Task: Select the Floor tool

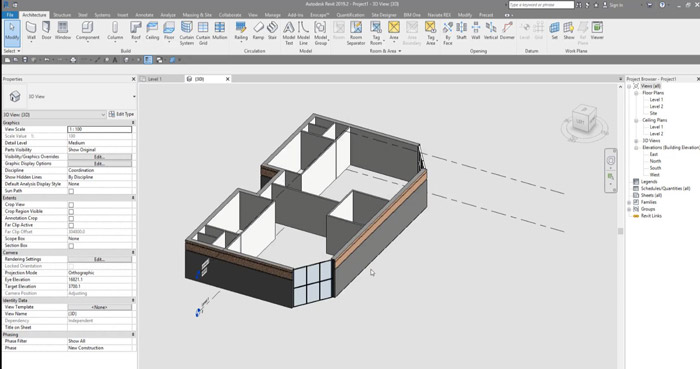Action: point(169,31)
